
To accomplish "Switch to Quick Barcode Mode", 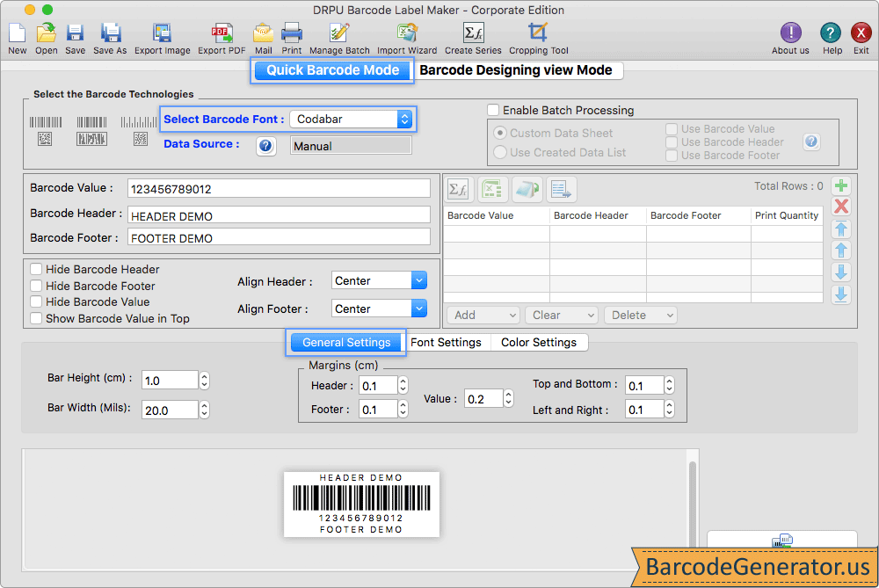I will 332,70.
